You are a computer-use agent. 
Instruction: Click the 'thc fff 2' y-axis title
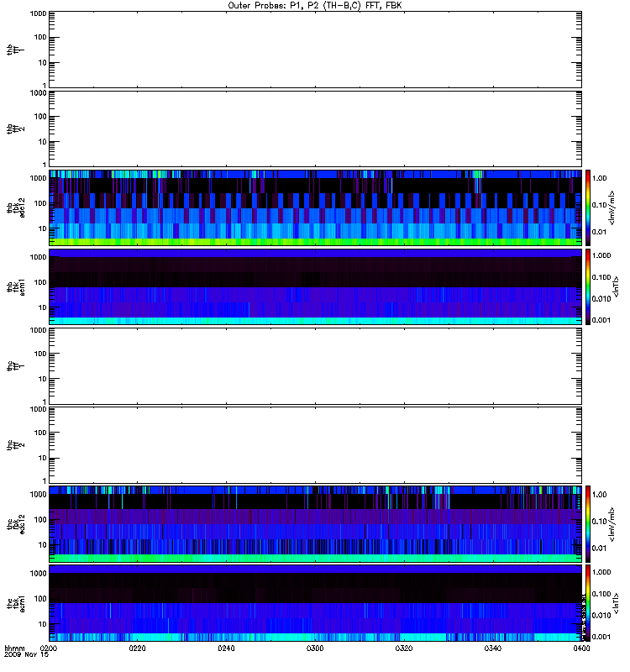tap(15, 445)
